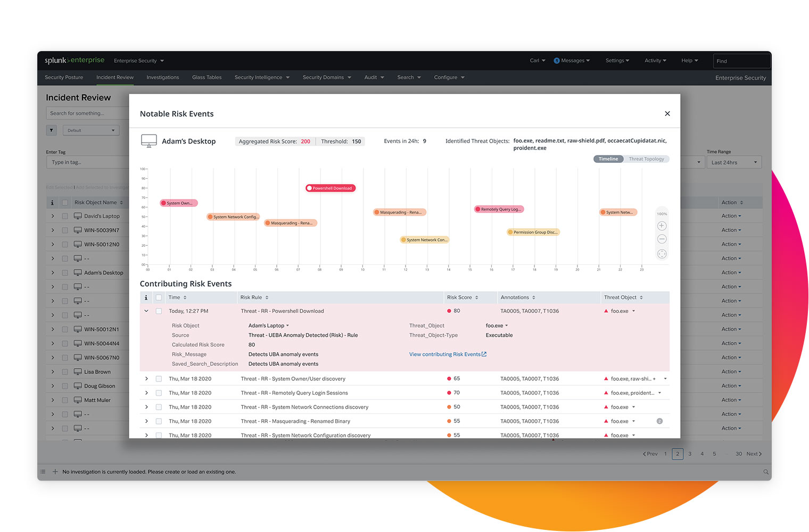Image resolution: width=809 pixels, height=532 pixels.
Task: Go to Prev page in pagination
Action: tap(650, 454)
